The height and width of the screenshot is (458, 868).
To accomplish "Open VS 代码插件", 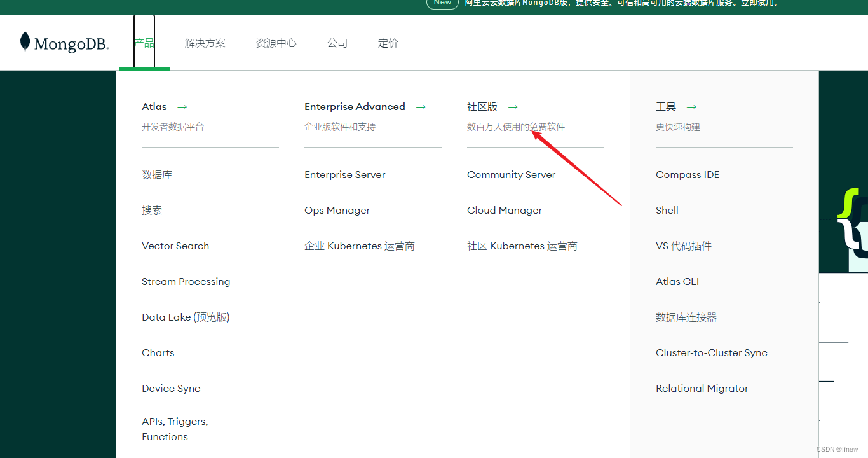I will [684, 246].
